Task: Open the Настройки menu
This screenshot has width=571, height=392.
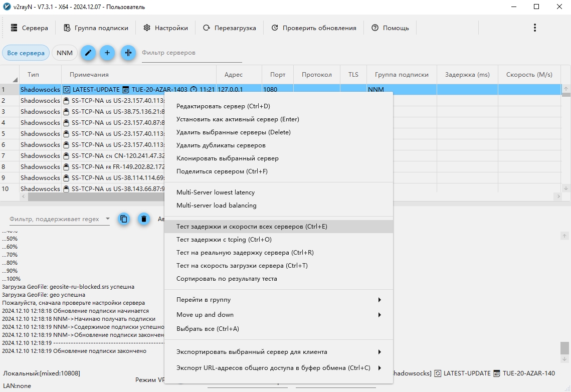Action: point(166,28)
